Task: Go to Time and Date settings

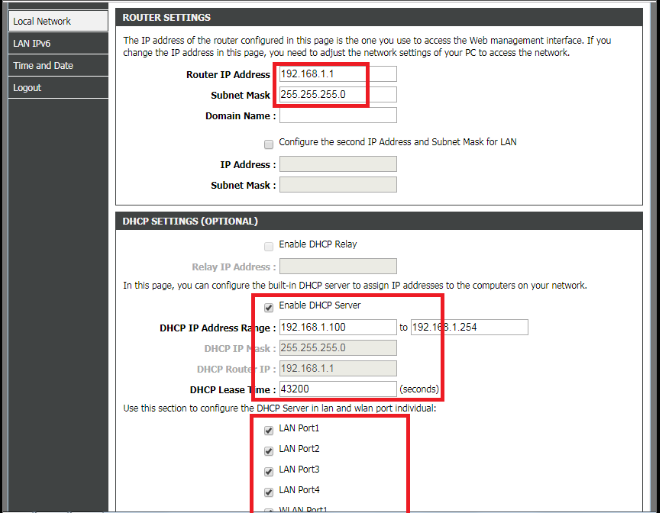Action: pos(58,66)
